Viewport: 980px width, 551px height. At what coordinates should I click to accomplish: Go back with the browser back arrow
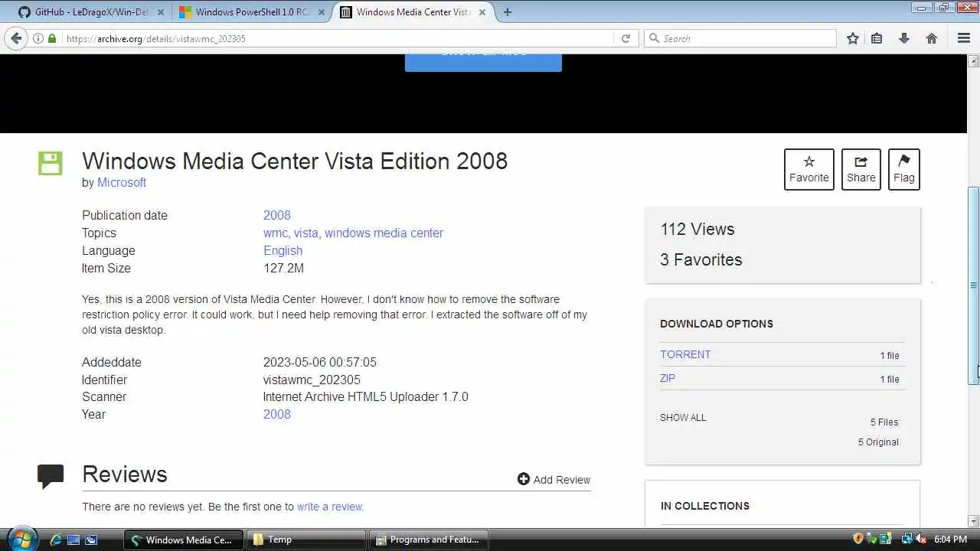click(x=16, y=38)
